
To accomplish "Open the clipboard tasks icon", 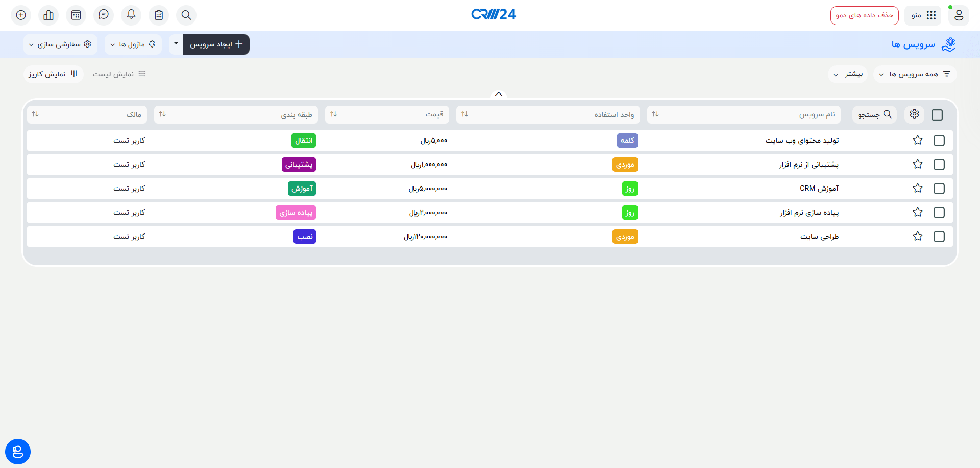I will (x=159, y=15).
